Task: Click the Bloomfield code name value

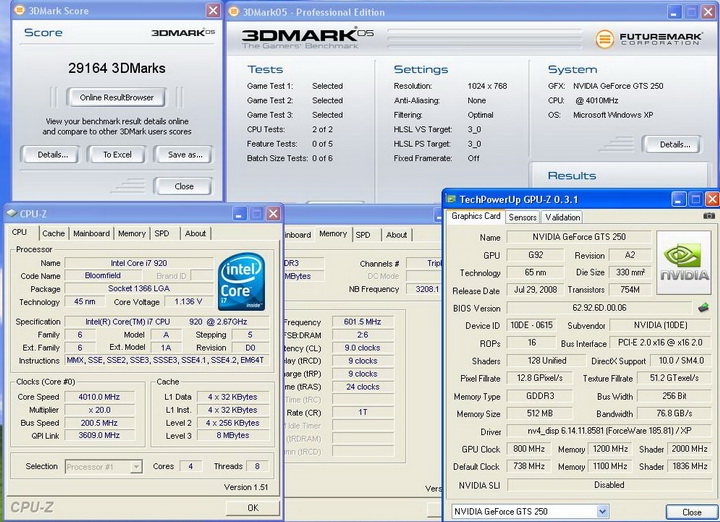Action: [103, 275]
